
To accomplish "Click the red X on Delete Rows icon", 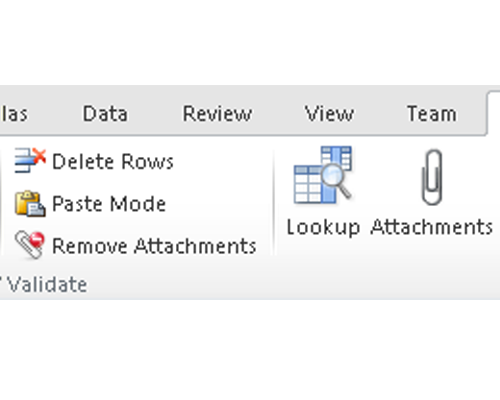I will coord(40,156).
